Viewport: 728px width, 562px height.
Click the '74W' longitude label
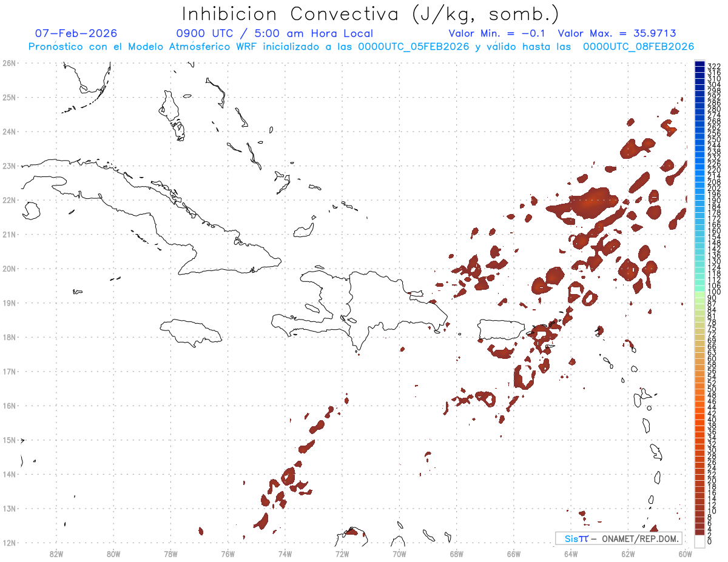click(x=285, y=553)
